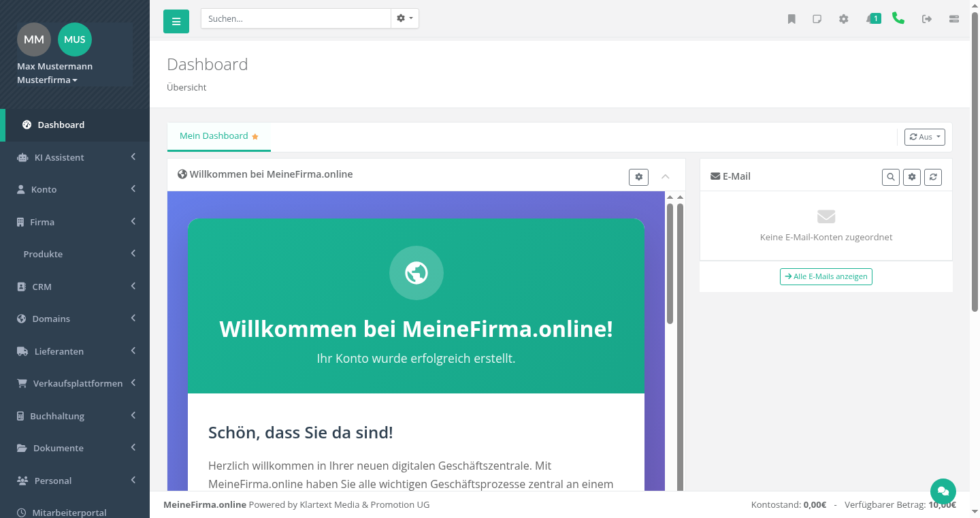Click the large 'Dashboard' page heading
The height and width of the screenshot is (518, 980).
coord(208,65)
